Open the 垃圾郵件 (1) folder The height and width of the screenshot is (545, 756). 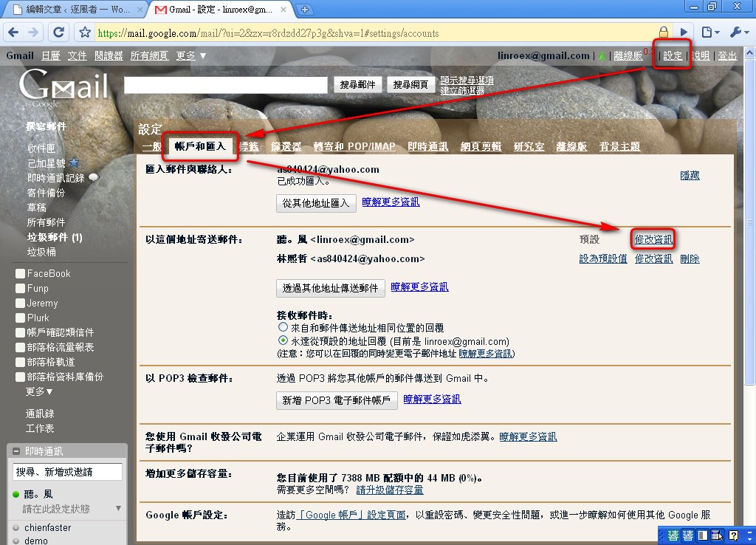[x=55, y=237]
